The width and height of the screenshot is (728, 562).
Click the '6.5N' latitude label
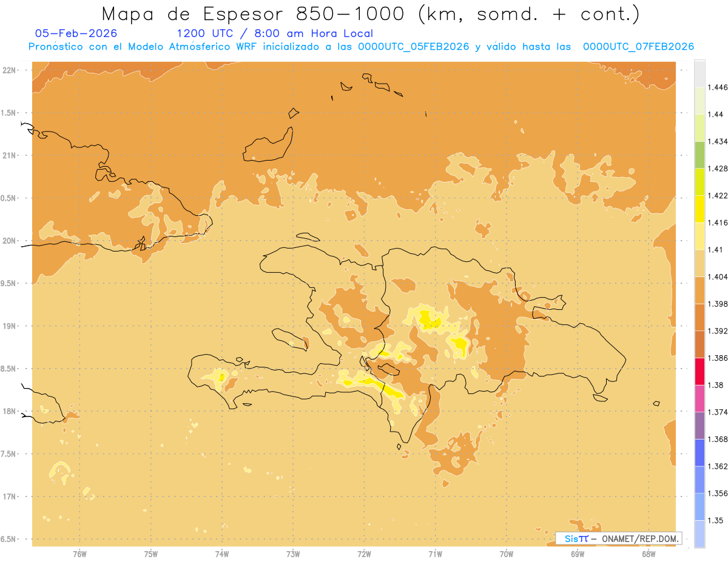pyautogui.click(x=9, y=540)
